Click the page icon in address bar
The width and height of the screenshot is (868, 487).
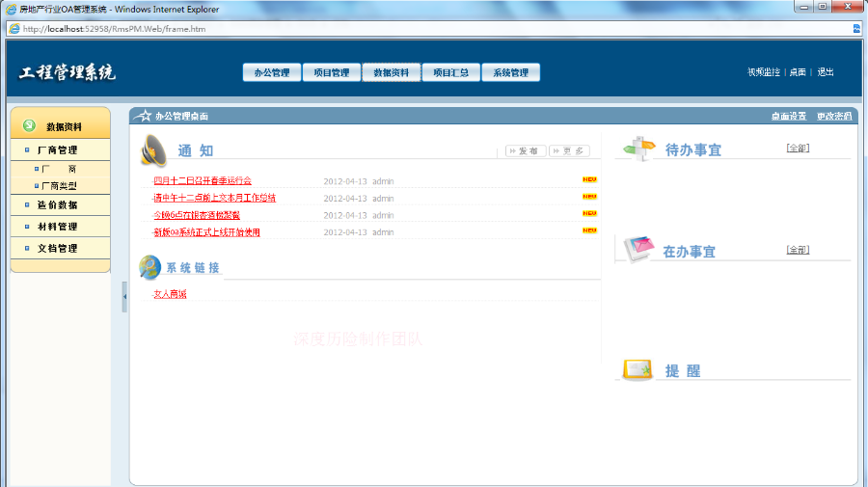tap(14, 29)
